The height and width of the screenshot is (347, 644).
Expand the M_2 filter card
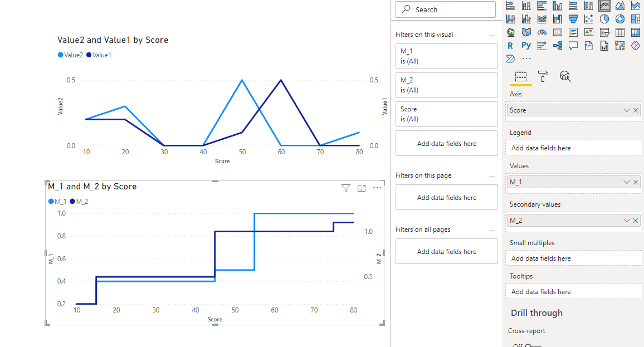(x=446, y=85)
